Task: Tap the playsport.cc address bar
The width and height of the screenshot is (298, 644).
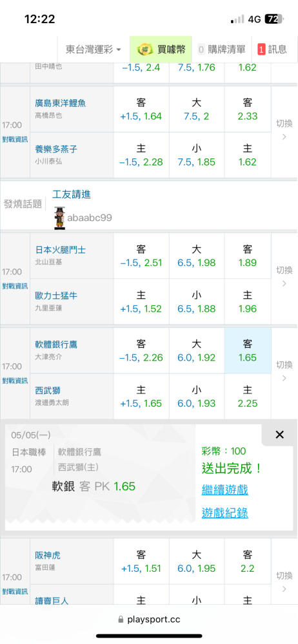Action: coord(149,620)
